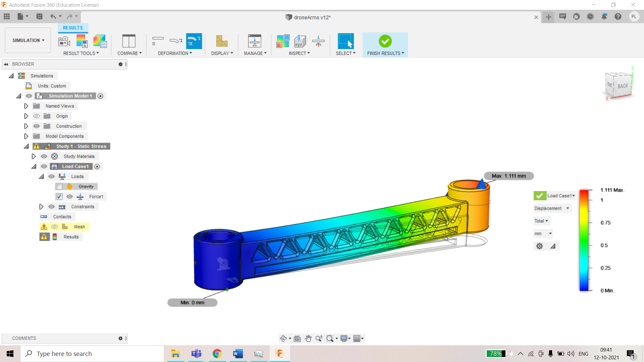This screenshot has width=644, height=362.
Task: Open the Orbit tool at the bottom of the canvas
Action: (283, 339)
